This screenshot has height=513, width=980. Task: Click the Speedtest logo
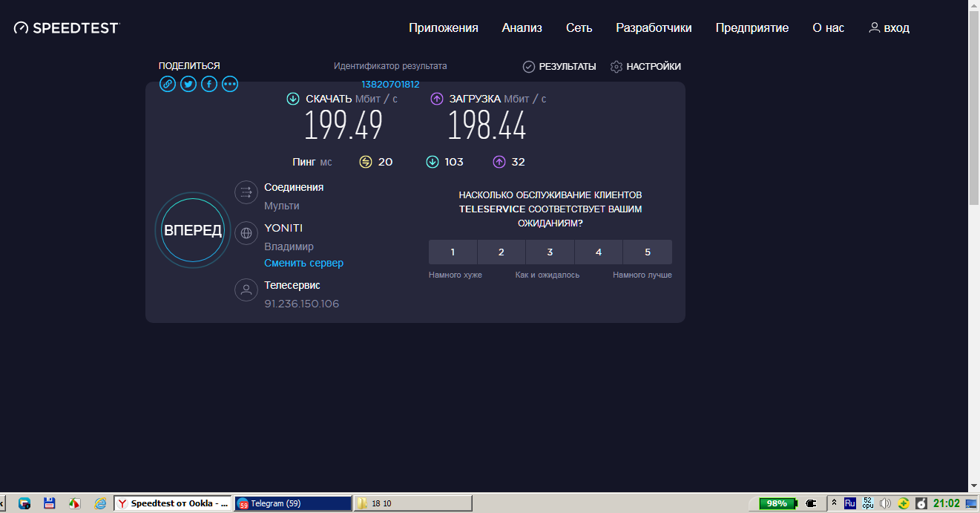point(67,28)
